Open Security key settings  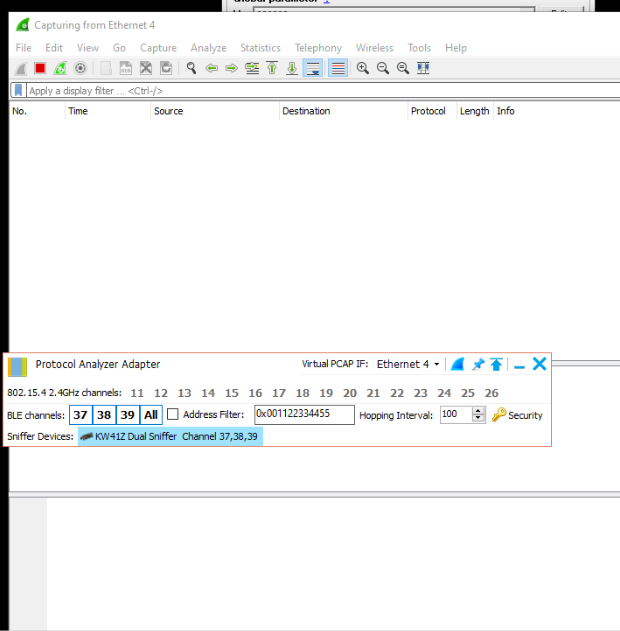point(517,415)
